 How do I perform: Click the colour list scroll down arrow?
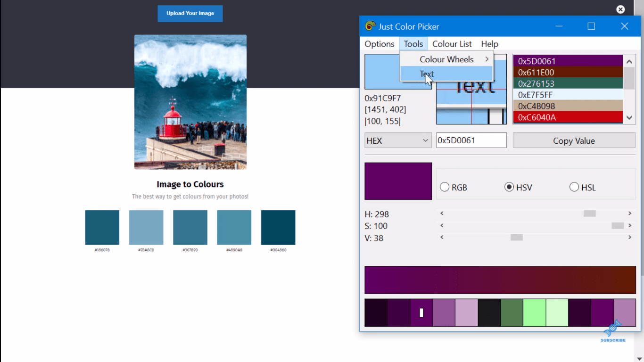[629, 117]
